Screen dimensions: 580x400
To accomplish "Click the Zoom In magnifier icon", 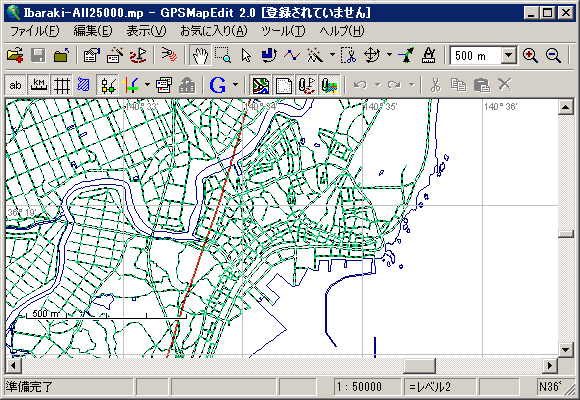I will coord(530,56).
